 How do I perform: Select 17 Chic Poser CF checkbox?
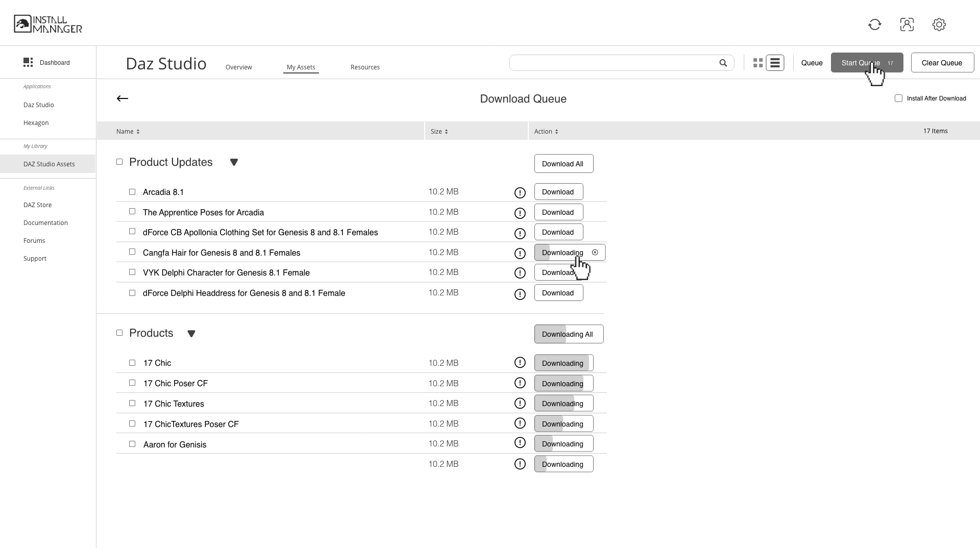(x=132, y=383)
